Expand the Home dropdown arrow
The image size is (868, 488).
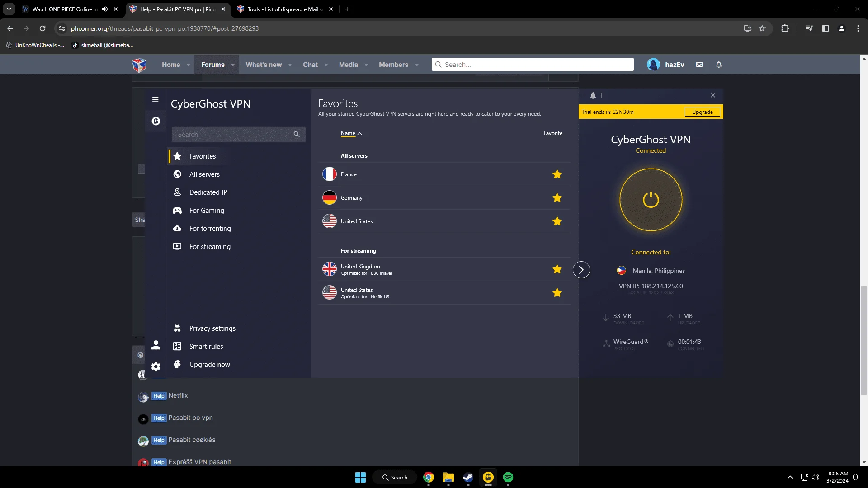189,65
